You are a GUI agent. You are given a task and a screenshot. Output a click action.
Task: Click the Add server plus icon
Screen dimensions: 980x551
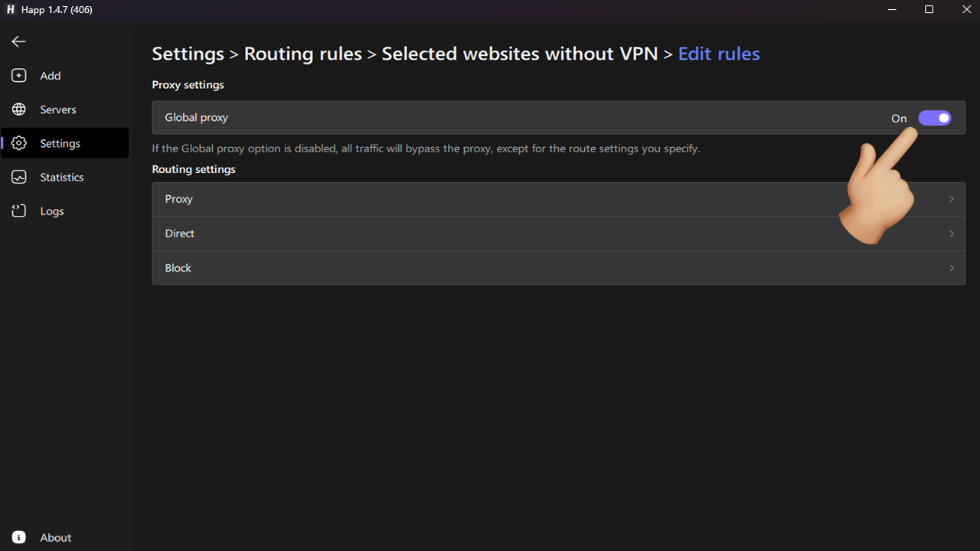click(18, 75)
